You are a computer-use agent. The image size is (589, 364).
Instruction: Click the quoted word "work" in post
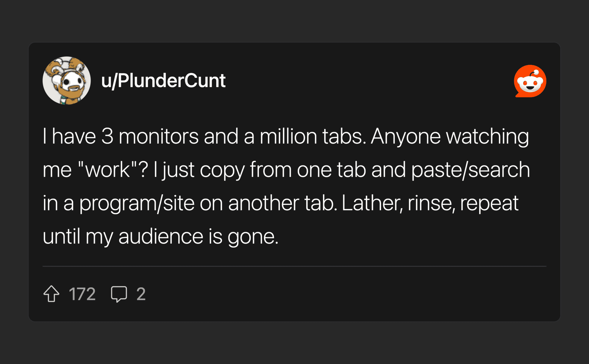(108, 169)
